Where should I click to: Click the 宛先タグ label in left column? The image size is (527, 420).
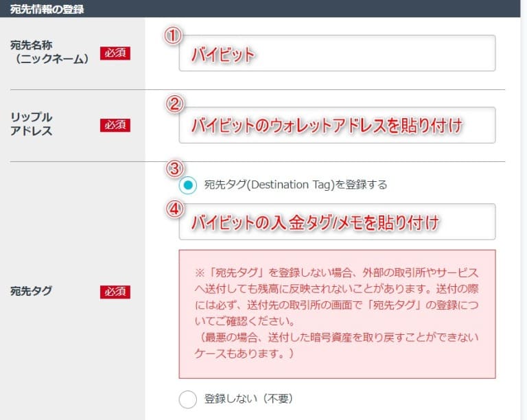click(32, 291)
